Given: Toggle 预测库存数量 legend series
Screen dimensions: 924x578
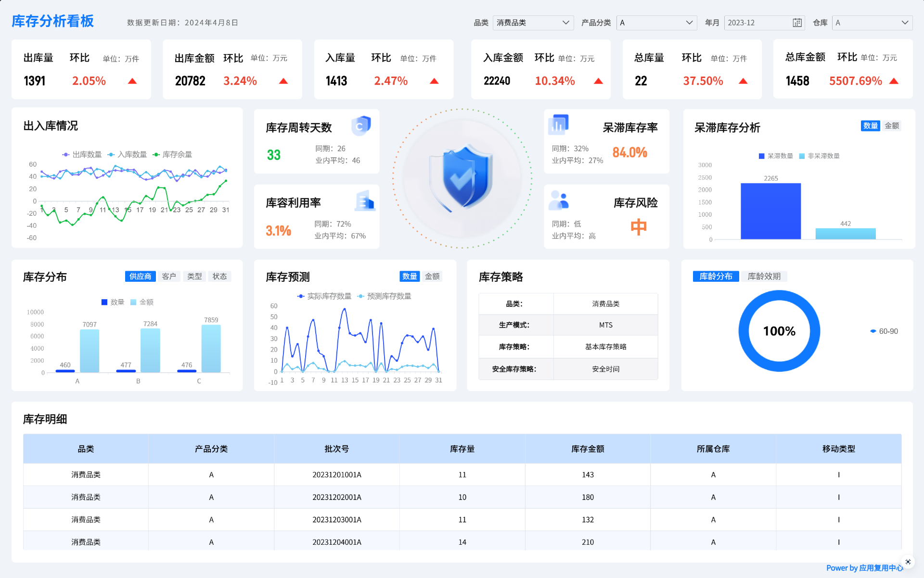Looking at the screenshot, I should coord(384,296).
